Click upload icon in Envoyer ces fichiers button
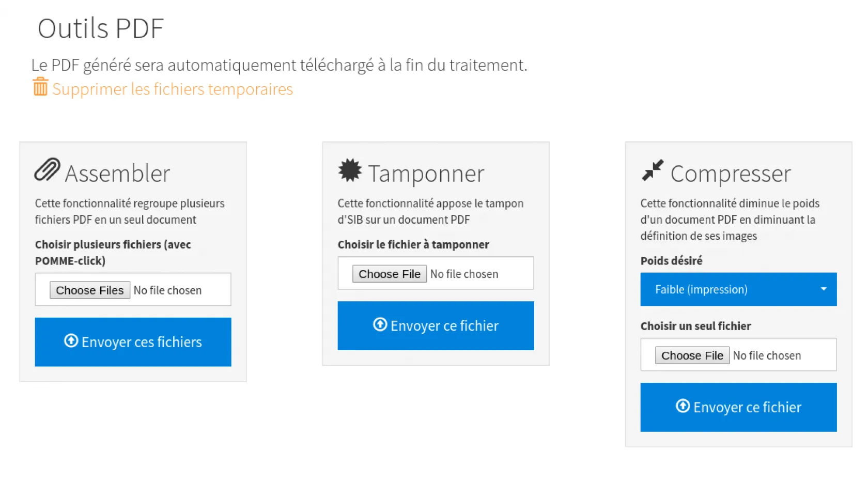 tap(71, 341)
